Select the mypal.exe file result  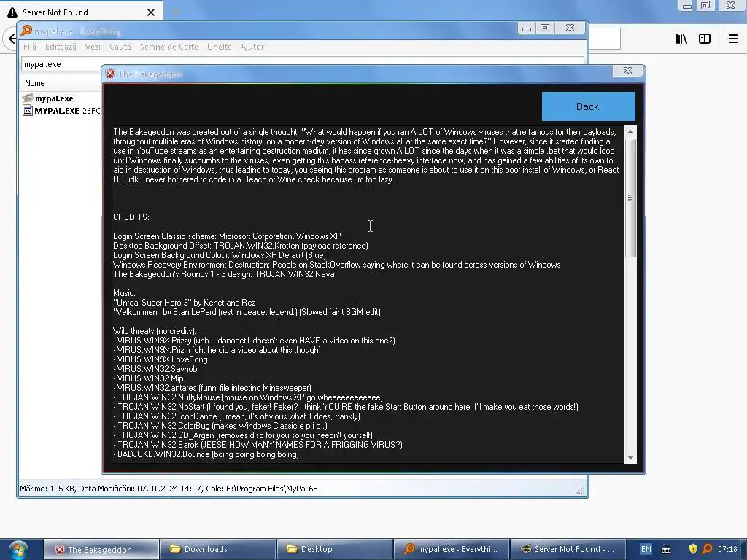[54, 98]
